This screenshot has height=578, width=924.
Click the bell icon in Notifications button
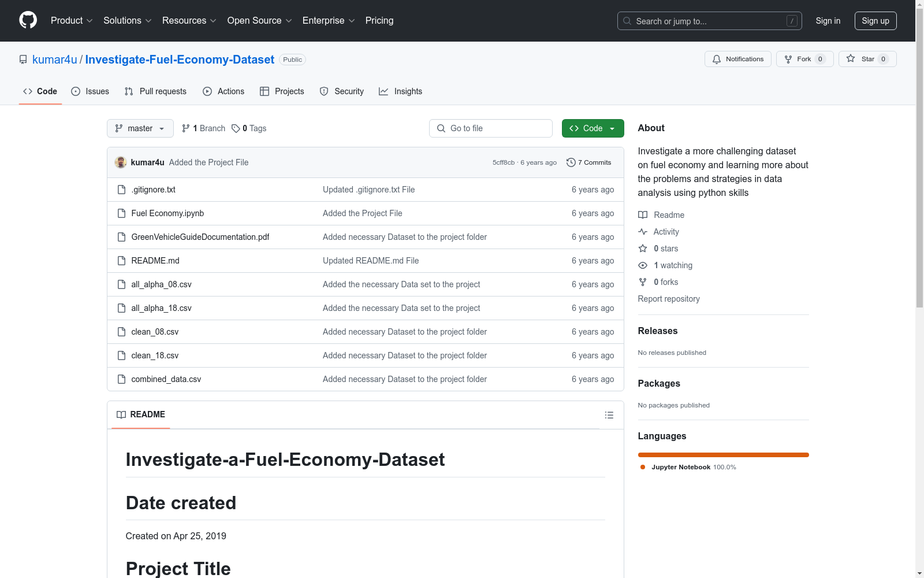717,59
